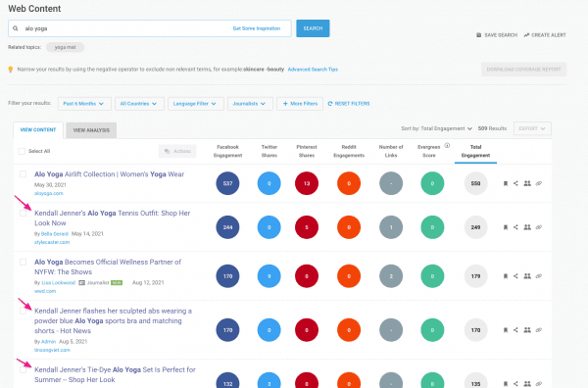Bookmark the Kendall Jenner Tennis Outfit article
The width and height of the screenshot is (588, 388).
pyautogui.click(x=505, y=227)
